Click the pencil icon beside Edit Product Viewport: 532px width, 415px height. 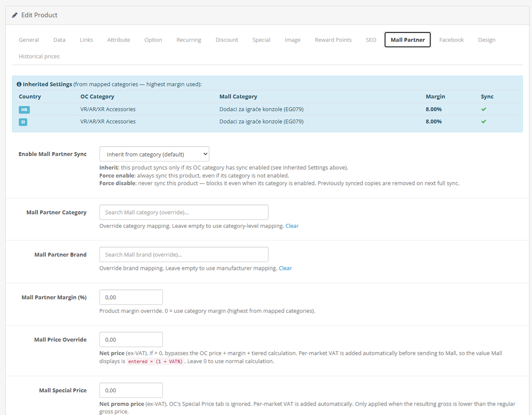tap(15, 15)
